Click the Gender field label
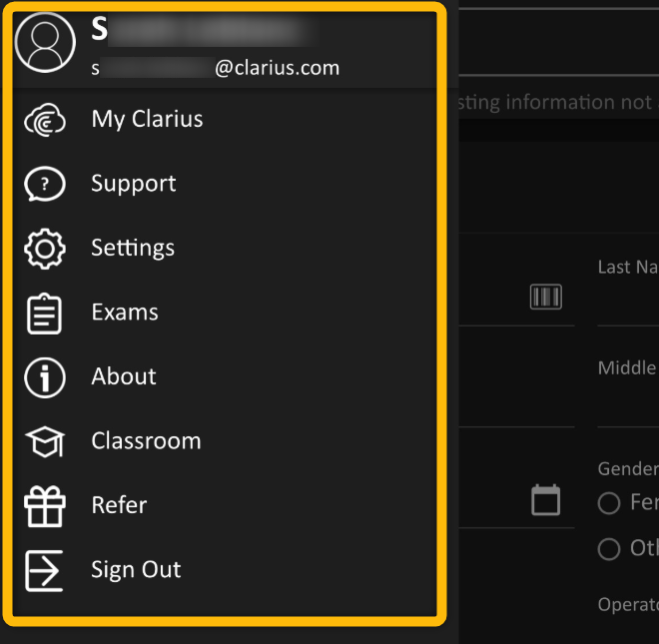 [x=628, y=469]
